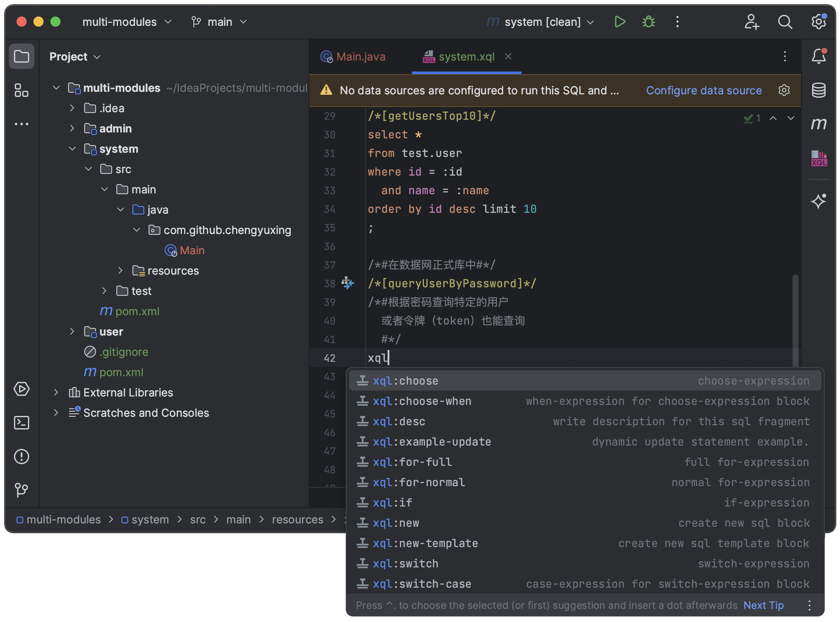Select xql:for-full completion item
Image resolution: width=840 pixels, height=622 pixels.
pyautogui.click(x=585, y=462)
